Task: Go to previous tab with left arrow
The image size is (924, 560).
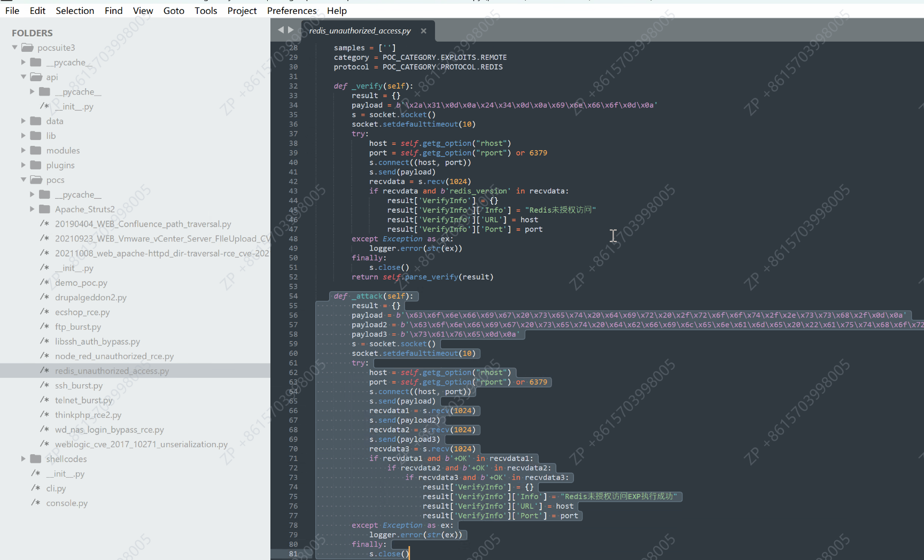Action: pyautogui.click(x=281, y=30)
